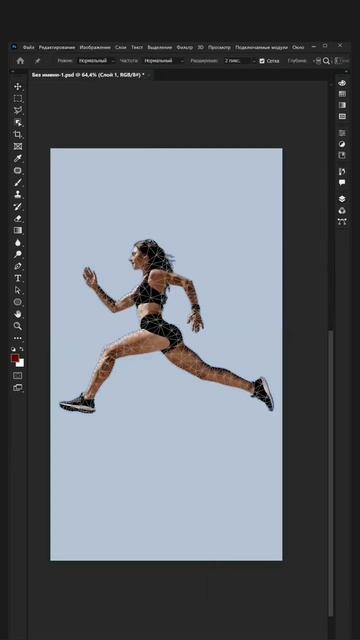Open the Просмотр menu
360x640 pixels.
219,47
